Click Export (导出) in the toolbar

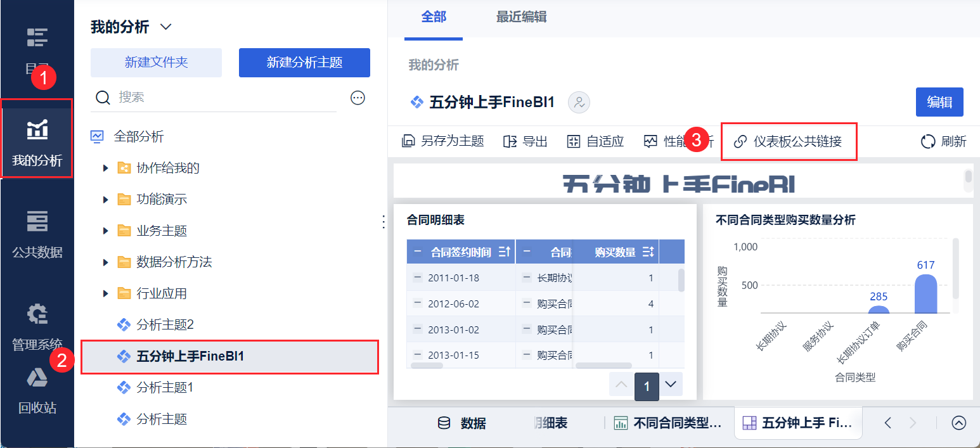pos(525,141)
